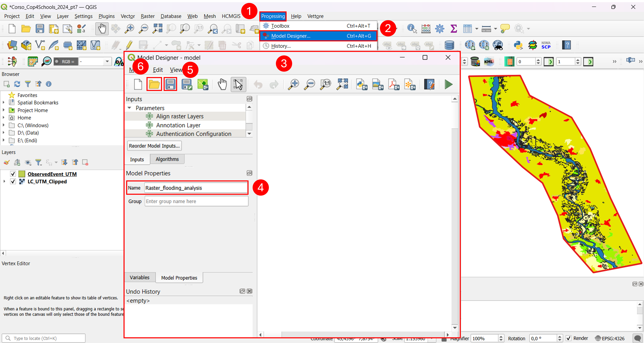Select the Pan hand tool in Model Designer
The image size is (644, 343).
[x=222, y=84]
